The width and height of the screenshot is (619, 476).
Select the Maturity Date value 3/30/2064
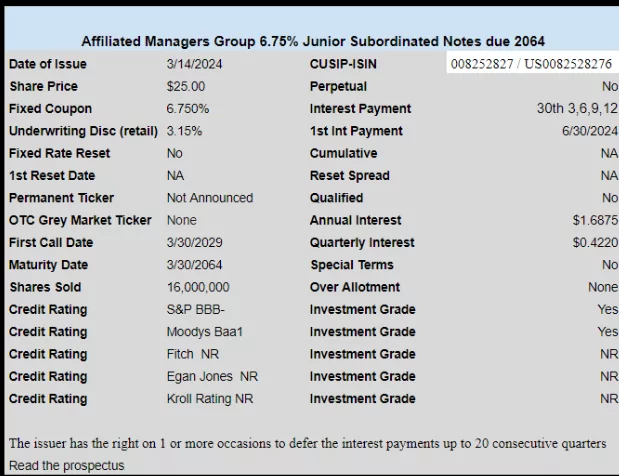[x=194, y=265]
